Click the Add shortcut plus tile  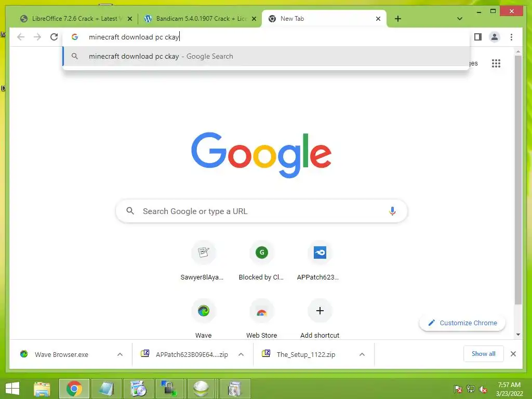[320, 318]
